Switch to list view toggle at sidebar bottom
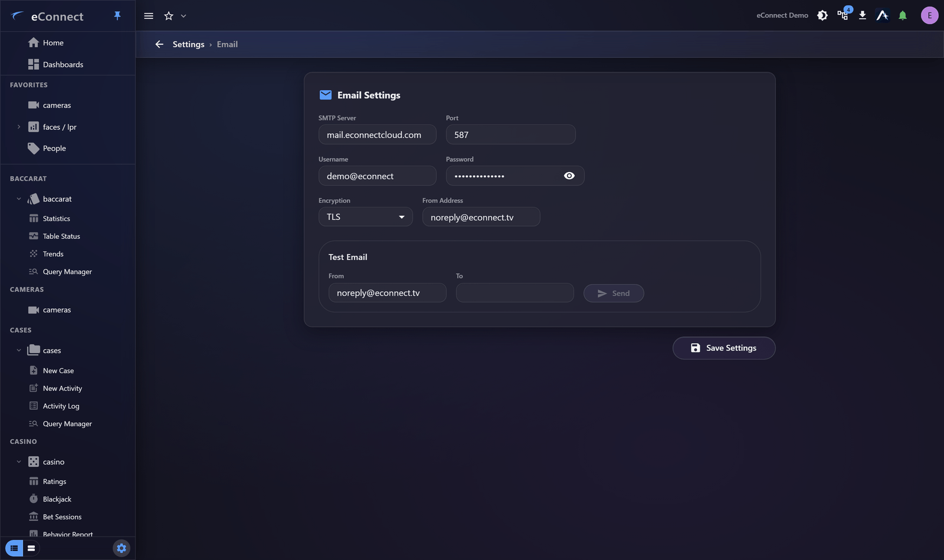Screen dimensions: 944x560 pos(14,548)
